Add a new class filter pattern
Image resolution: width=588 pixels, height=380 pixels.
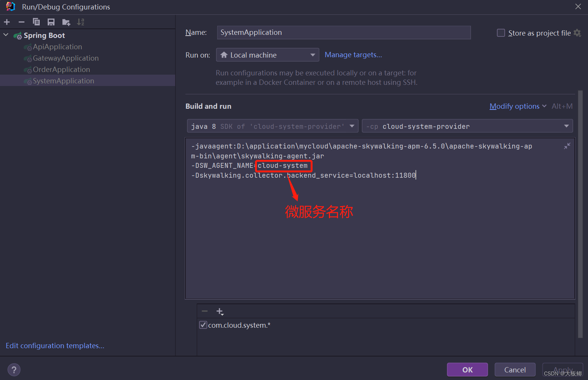(x=220, y=311)
